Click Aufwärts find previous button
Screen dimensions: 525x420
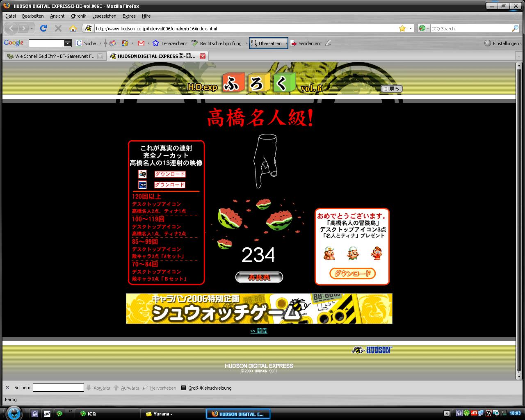126,388
